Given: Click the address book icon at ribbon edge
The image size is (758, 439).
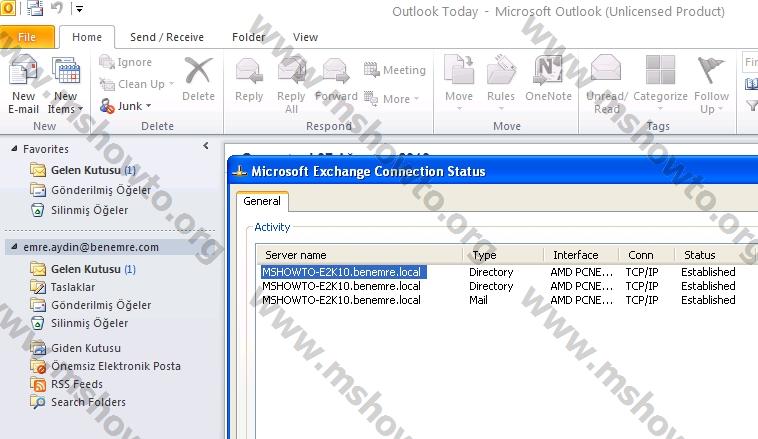Looking at the screenshot, I should [x=751, y=84].
